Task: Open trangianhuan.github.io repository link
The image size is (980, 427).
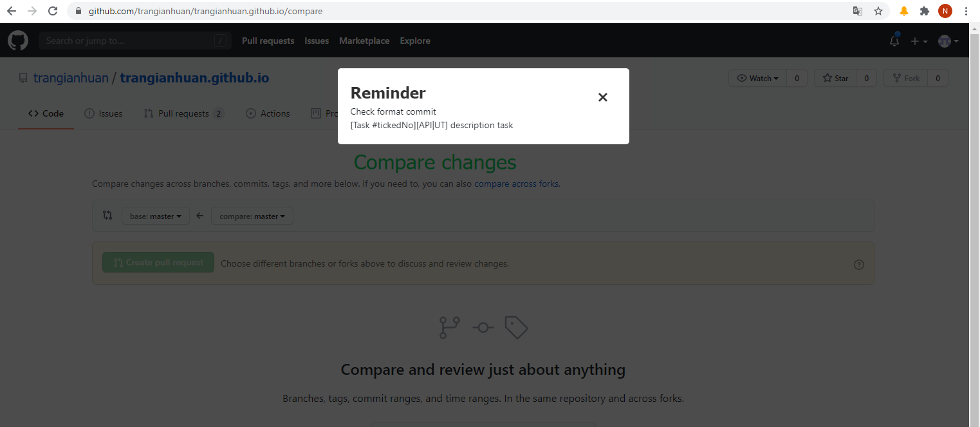Action: 194,78
